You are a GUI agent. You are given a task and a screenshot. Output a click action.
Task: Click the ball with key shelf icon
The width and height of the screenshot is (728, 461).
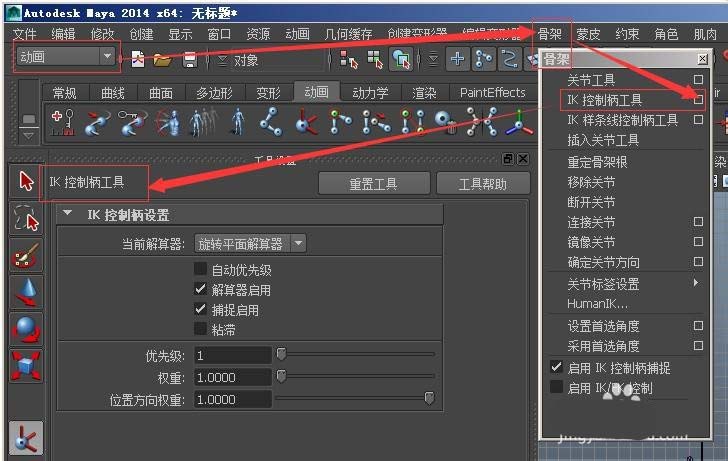coord(132,123)
